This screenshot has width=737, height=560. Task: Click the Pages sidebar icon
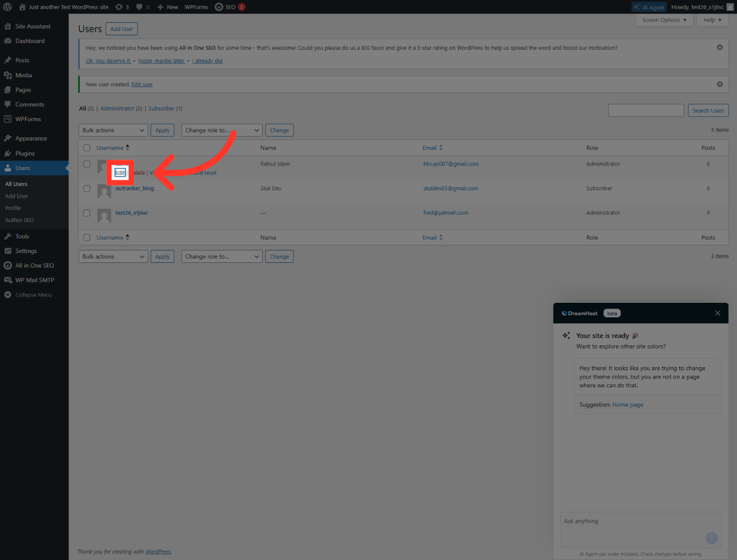coord(8,90)
